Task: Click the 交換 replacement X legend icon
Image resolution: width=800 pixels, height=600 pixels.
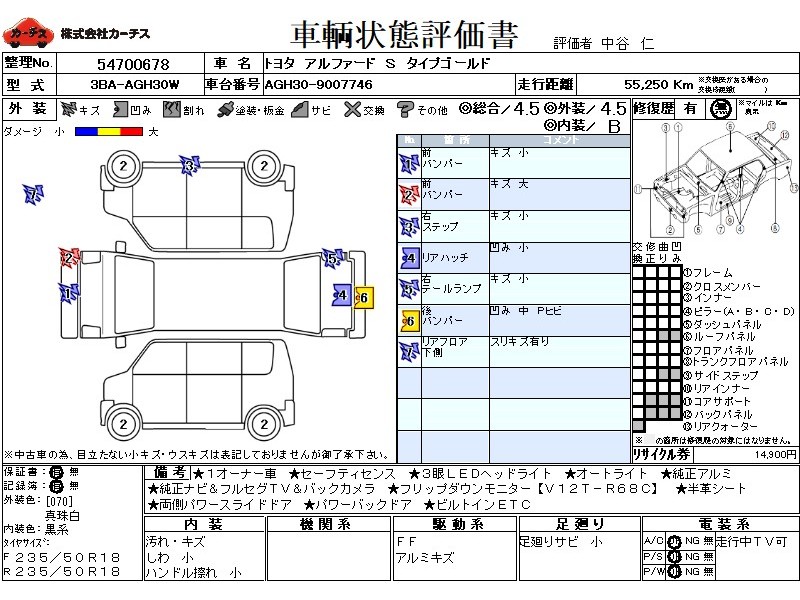Action: [x=352, y=109]
